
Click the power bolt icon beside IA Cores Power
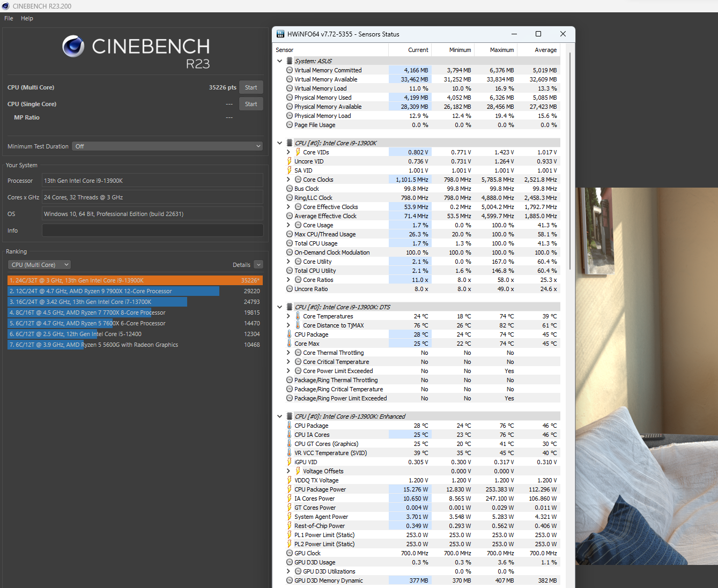290,498
